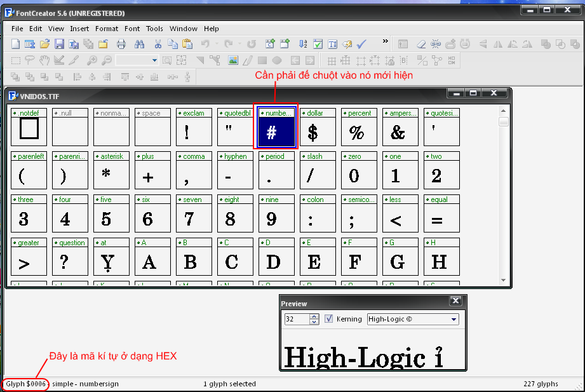Select the percent glyph cell
This screenshot has width=585, height=392.
coord(359,127)
